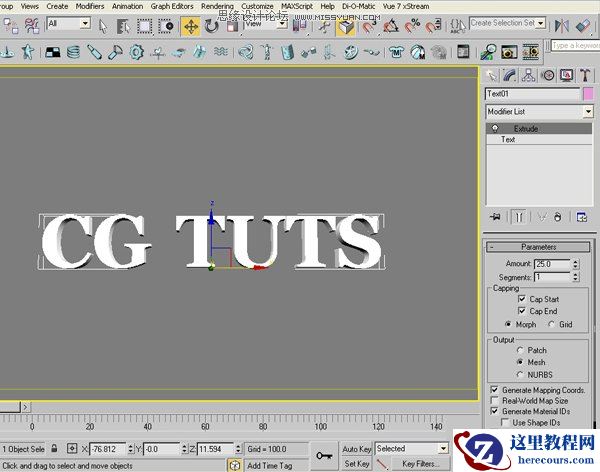Switch to Display command panel tab

[567, 75]
